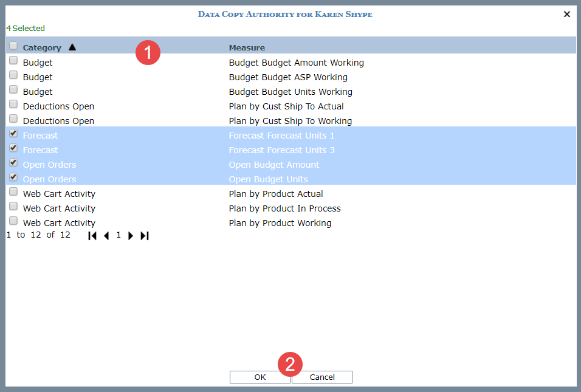This screenshot has width=581, height=392.
Task: Click the ascending sort arrow beside Category
Action: (72, 47)
